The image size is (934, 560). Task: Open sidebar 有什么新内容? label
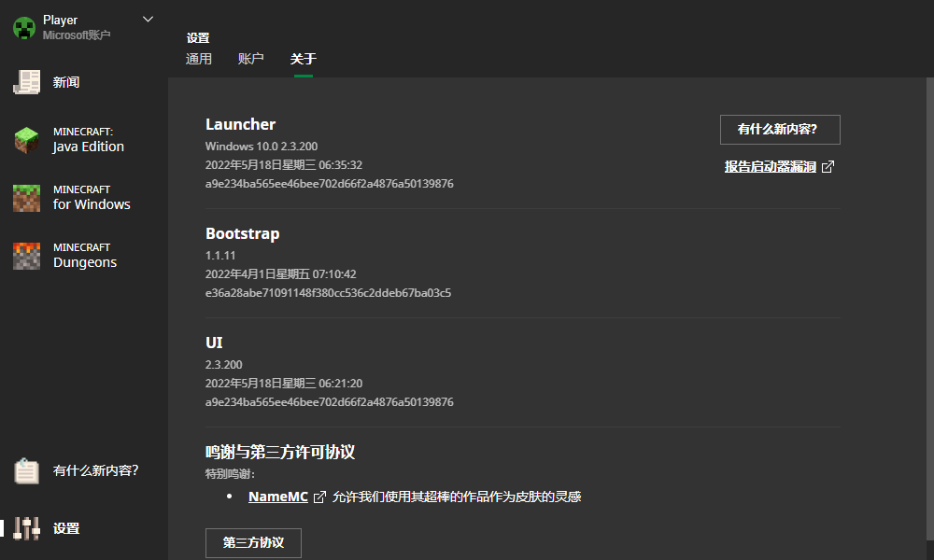point(96,470)
